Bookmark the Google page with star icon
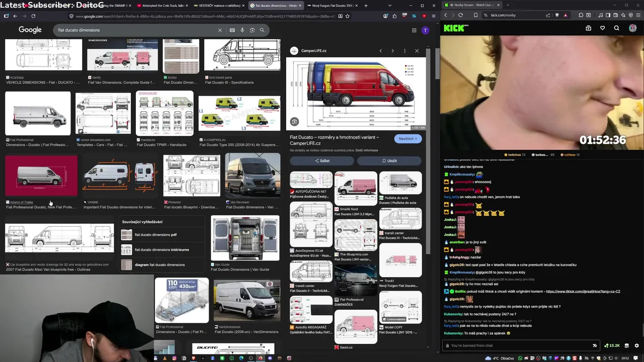This screenshot has width=644, height=362. pos(348,16)
